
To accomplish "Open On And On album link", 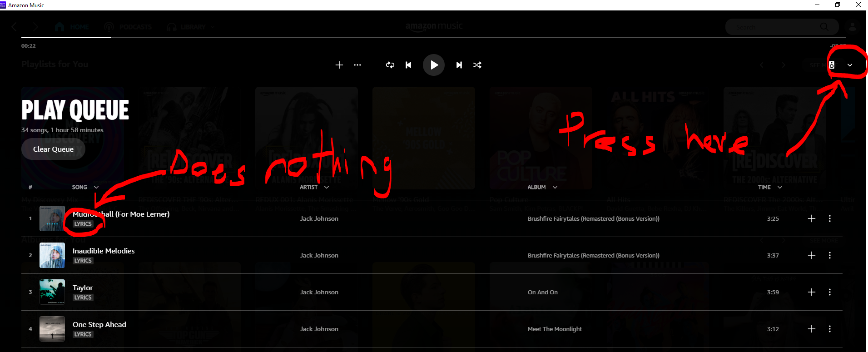I will [543, 292].
